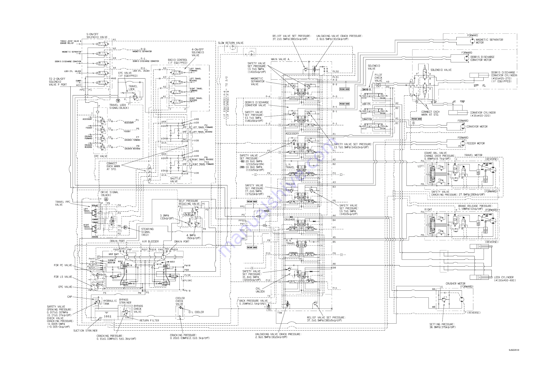This screenshot has height=392, width=554.
Task: Click the COUNT. BAL. VALVE label
Action: 435,153
